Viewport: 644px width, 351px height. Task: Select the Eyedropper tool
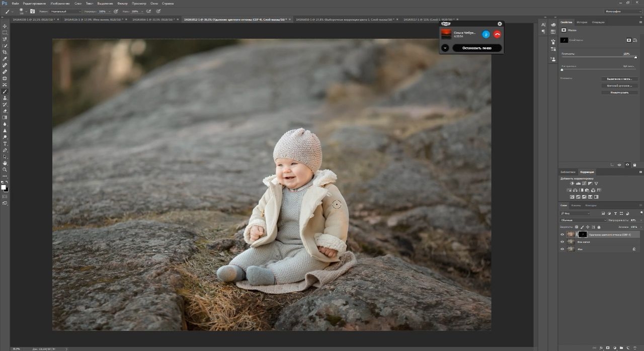pyautogui.click(x=5, y=59)
